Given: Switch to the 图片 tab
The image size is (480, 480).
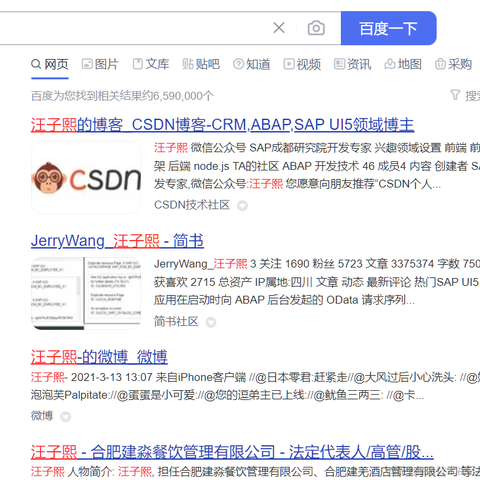Looking at the screenshot, I should pyautogui.click(x=100, y=64).
